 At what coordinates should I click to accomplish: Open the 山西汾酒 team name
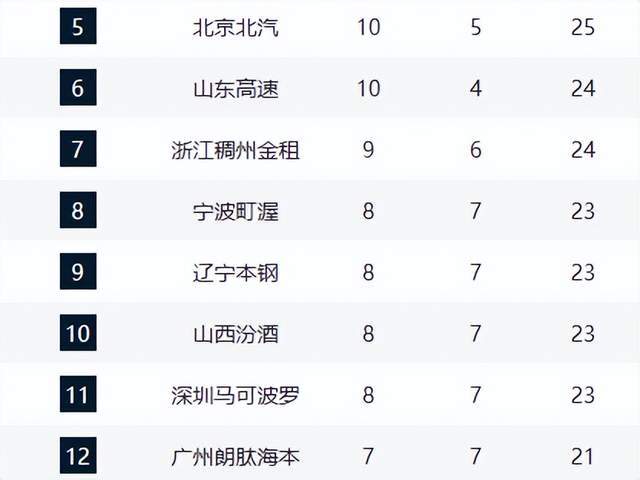point(235,334)
